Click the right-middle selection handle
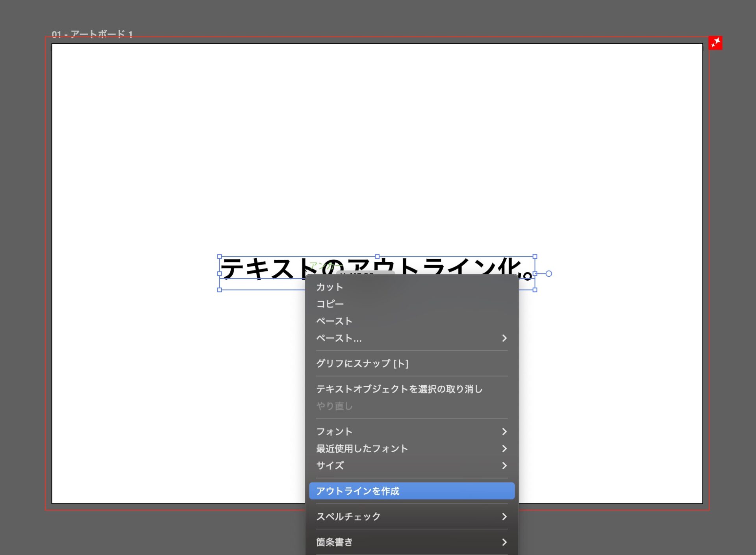Screen dimensions: 756x555 click(535, 273)
